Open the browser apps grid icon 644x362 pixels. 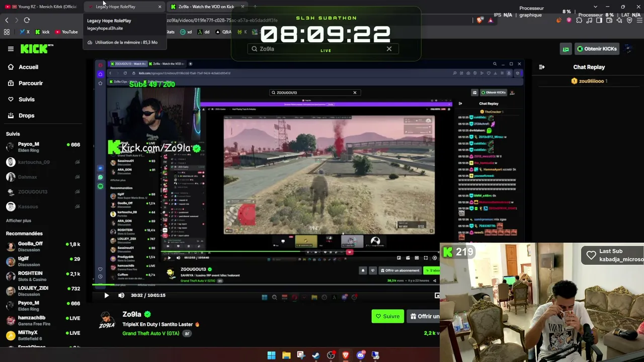(x=7, y=32)
